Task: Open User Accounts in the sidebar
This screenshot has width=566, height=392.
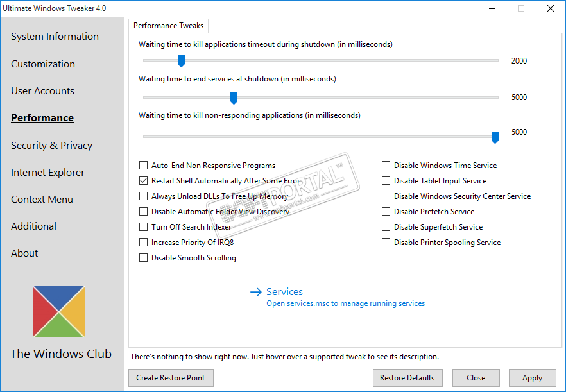Action: pyautogui.click(x=42, y=91)
